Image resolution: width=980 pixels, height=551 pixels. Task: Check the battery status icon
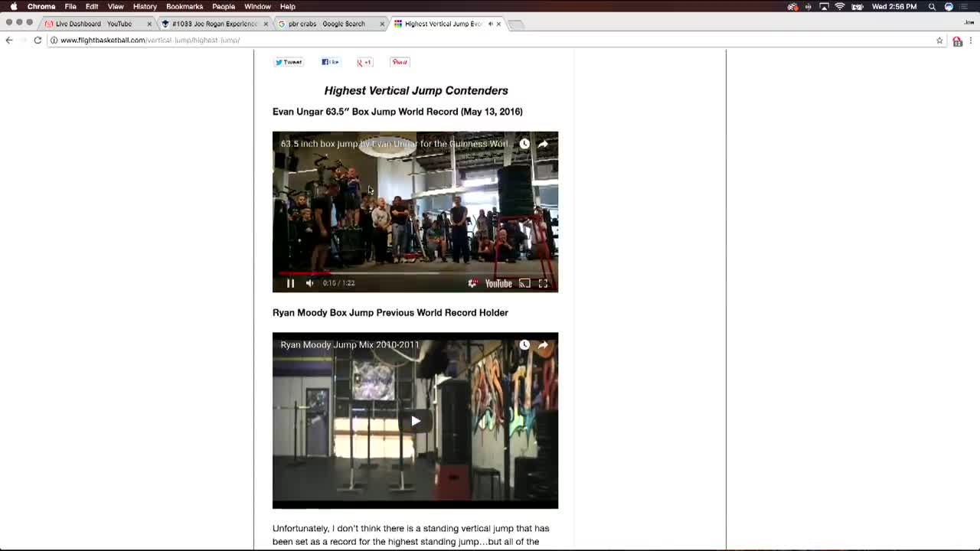point(857,6)
